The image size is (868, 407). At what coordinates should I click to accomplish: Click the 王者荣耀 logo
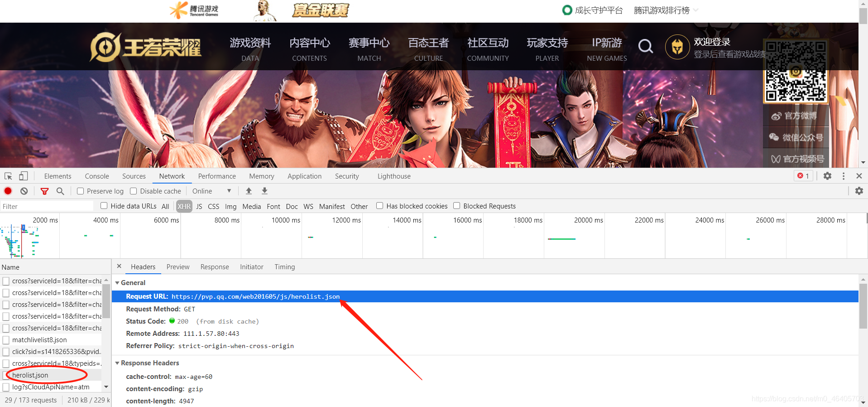(x=145, y=47)
